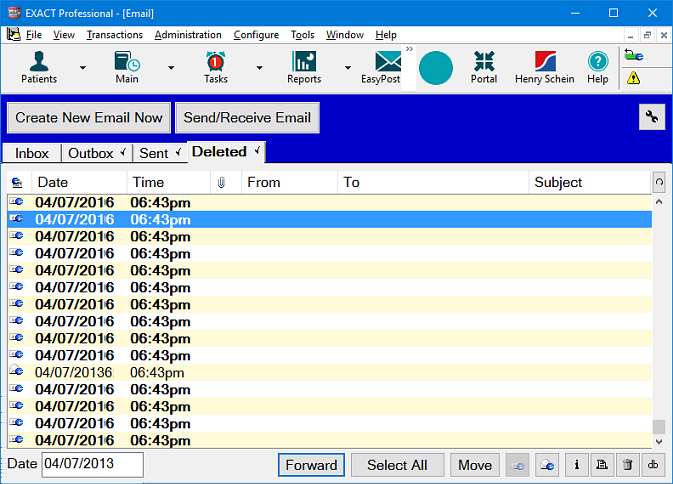Select the highlighted blue email row
The height and width of the screenshot is (484, 673).
coord(330,219)
